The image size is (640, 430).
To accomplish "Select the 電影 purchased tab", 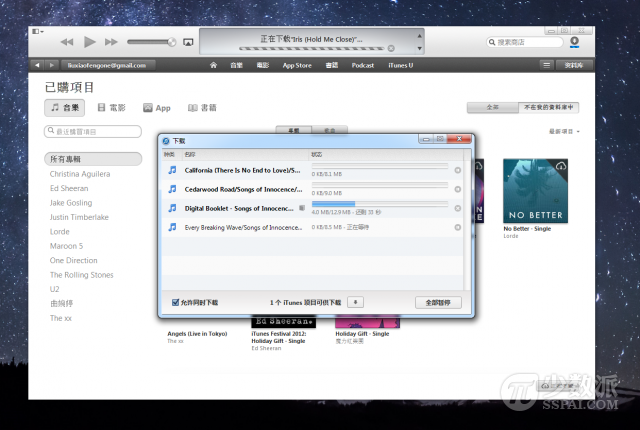I will coord(111,108).
